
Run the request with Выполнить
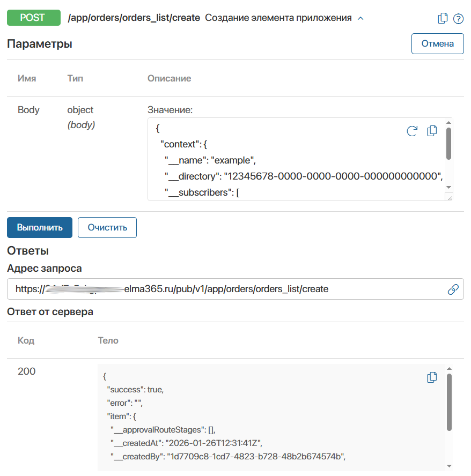click(40, 227)
